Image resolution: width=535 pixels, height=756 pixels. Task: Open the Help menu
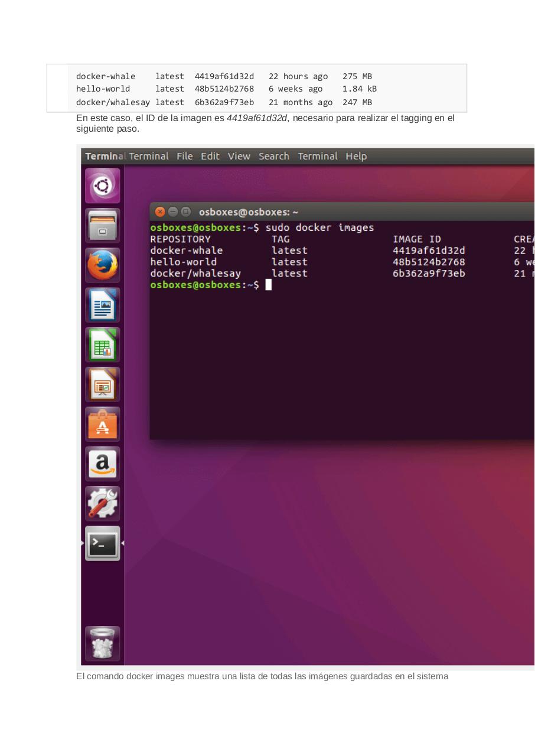357,156
